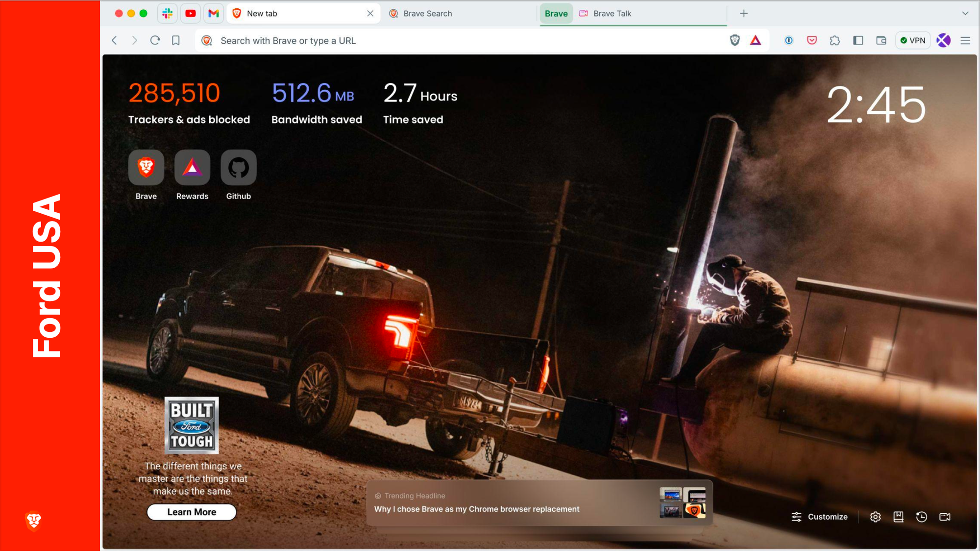Switch to the Brave Search tab

click(x=427, y=14)
